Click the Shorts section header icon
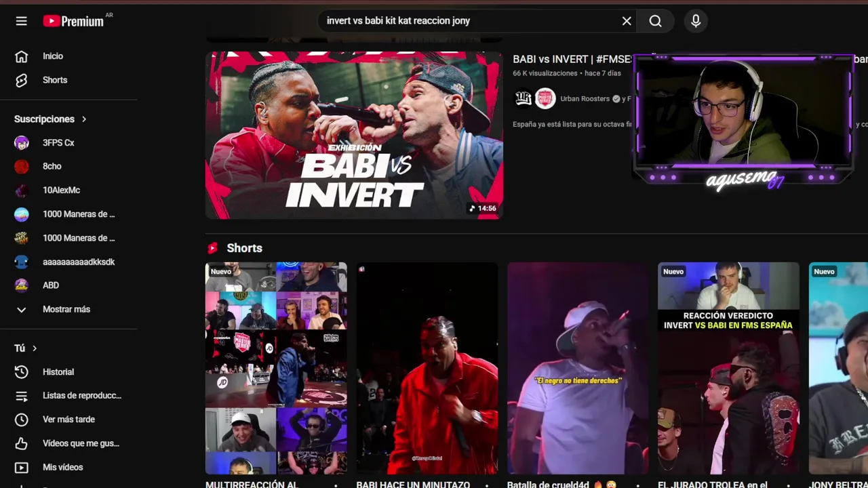868x488 pixels. [212, 248]
